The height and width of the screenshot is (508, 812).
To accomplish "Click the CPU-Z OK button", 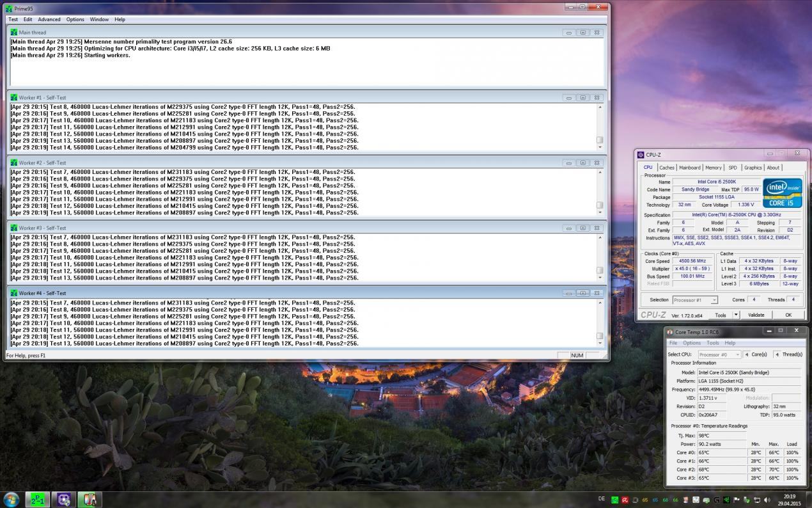I will (x=788, y=315).
